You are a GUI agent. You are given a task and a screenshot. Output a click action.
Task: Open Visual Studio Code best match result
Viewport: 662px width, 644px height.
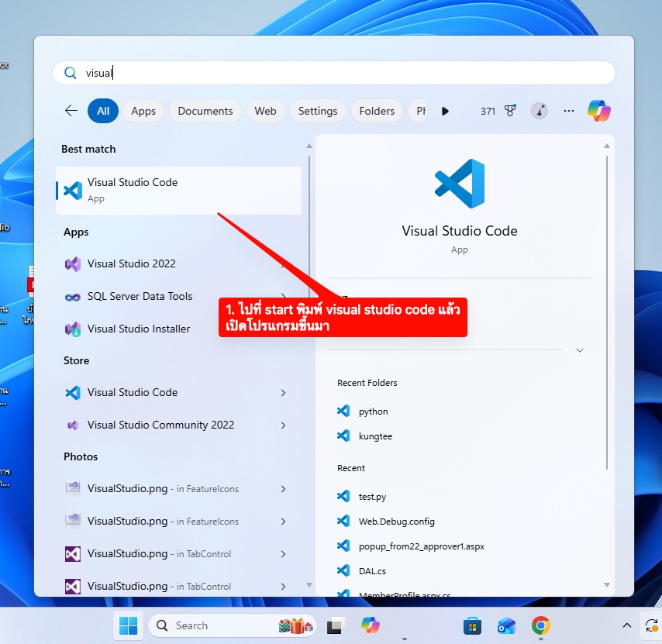178,190
